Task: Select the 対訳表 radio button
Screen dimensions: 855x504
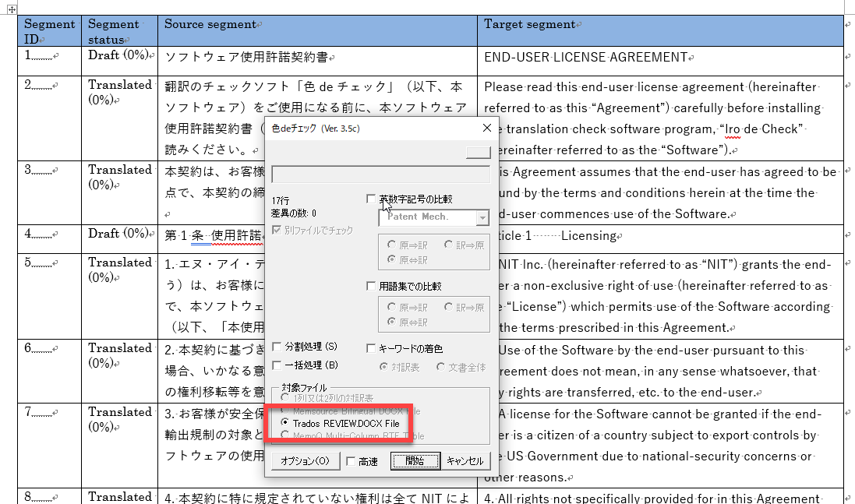Action: pyautogui.click(x=384, y=367)
